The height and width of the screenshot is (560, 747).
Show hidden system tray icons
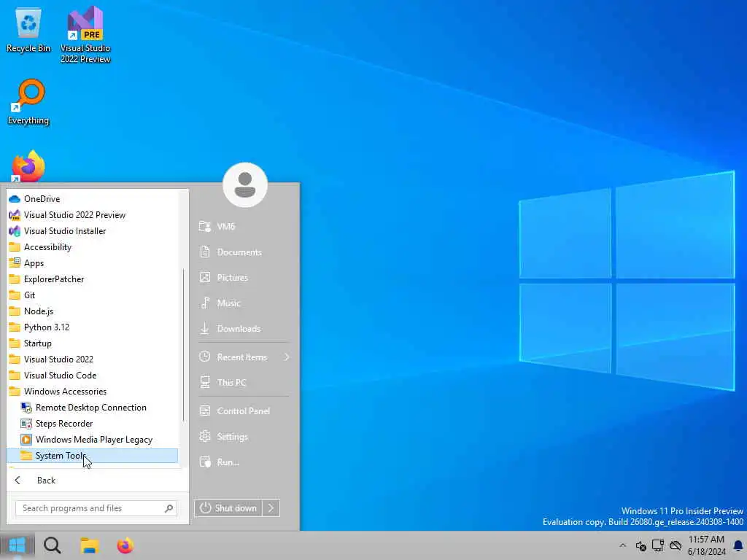(x=622, y=545)
